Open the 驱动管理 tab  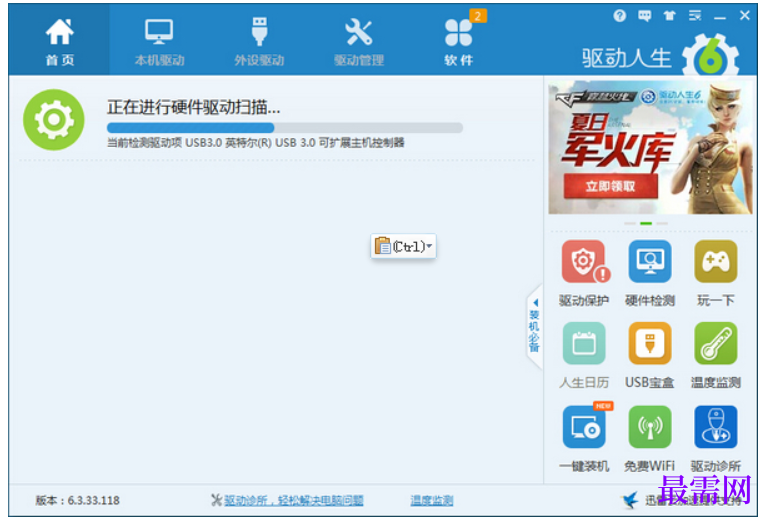(358, 41)
